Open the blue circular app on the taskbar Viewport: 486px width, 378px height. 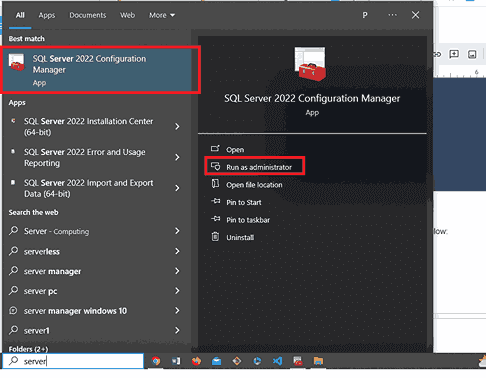257,361
